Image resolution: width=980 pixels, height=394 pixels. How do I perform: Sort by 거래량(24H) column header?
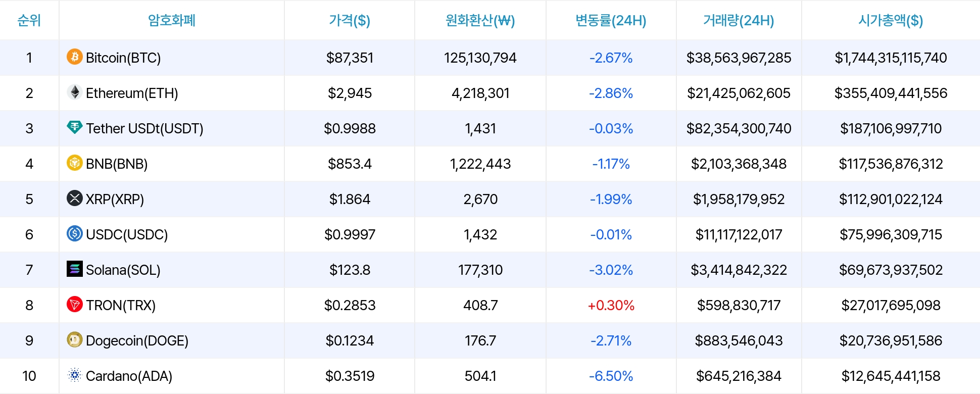point(739,20)
